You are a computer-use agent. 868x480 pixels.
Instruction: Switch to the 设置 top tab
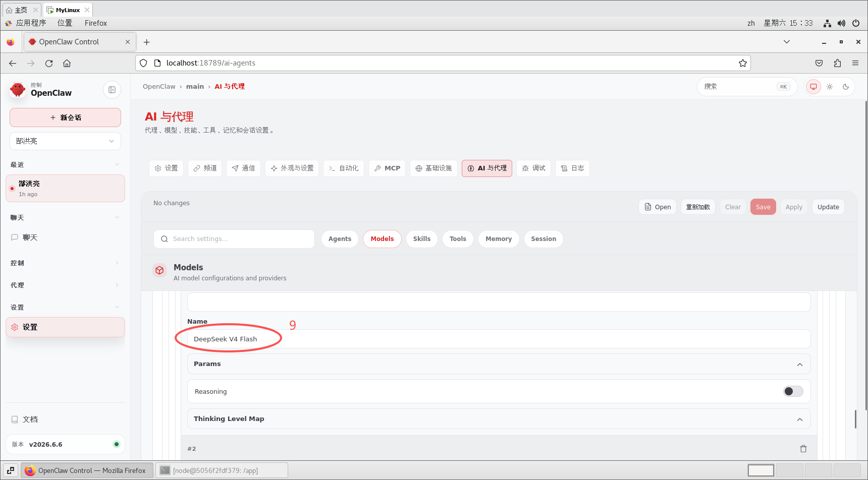pos(166,168)
